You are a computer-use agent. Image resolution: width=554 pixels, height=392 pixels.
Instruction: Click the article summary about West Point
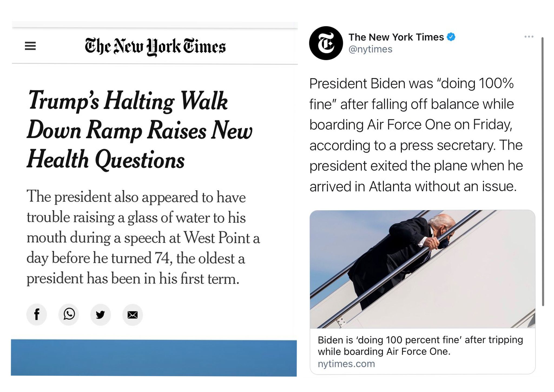(143, 238)
